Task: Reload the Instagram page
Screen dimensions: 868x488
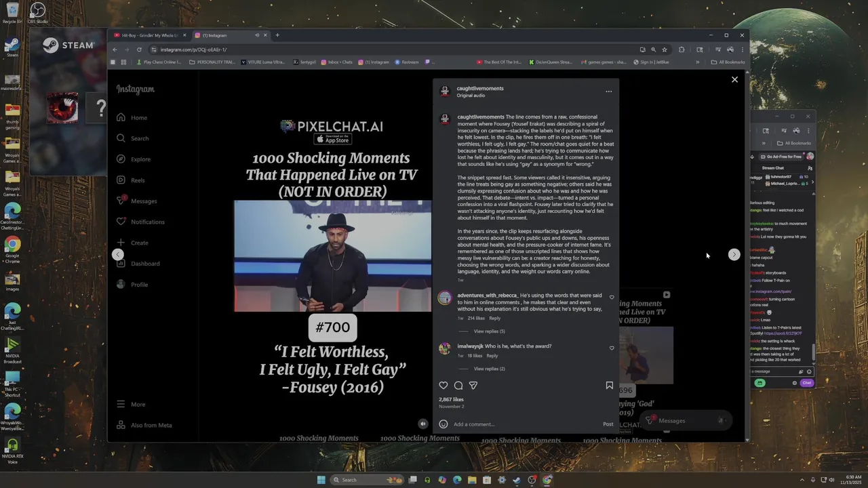Action: (x=139, y=49)
